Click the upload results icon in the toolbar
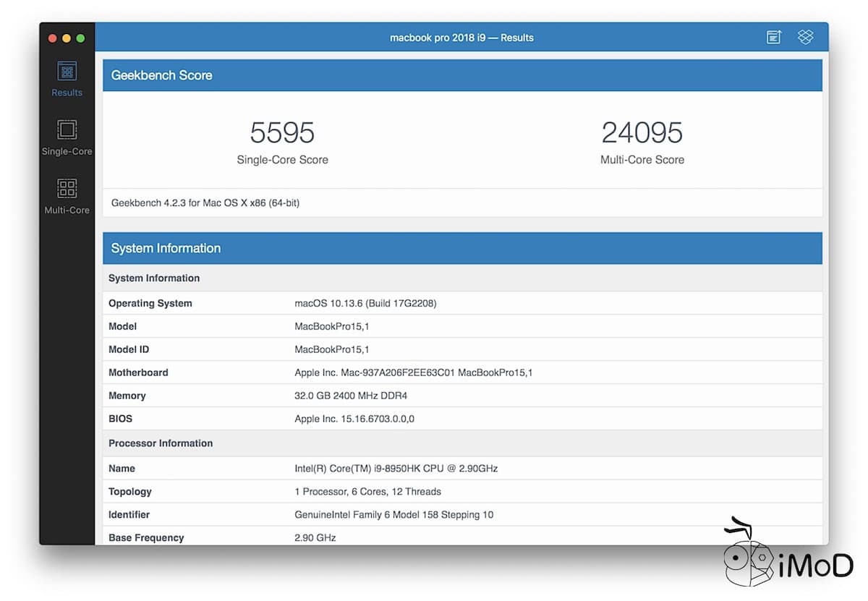Screen dimensions: 868x601 (x=773, y=37)
